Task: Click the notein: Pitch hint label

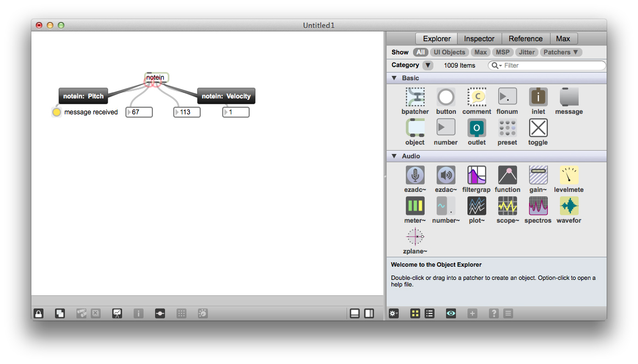Action: click(x=84, y=96)
